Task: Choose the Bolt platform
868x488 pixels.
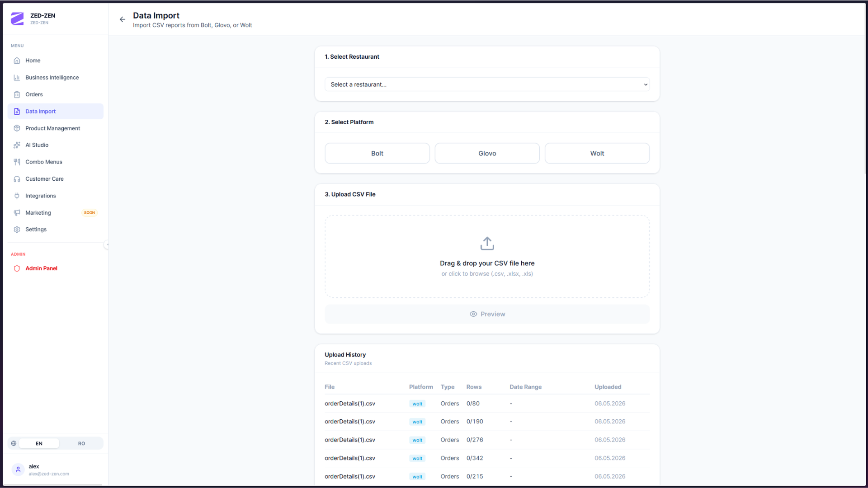Action: pos(377,154)
